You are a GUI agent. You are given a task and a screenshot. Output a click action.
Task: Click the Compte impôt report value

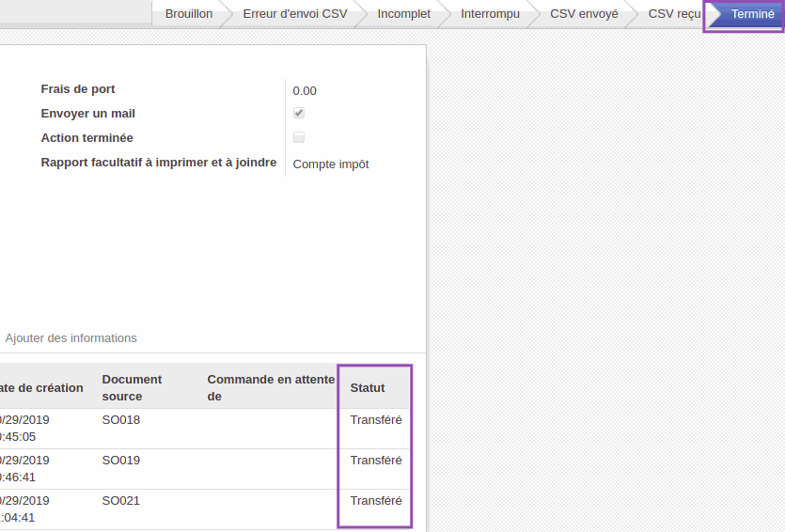tap(331, 164)
